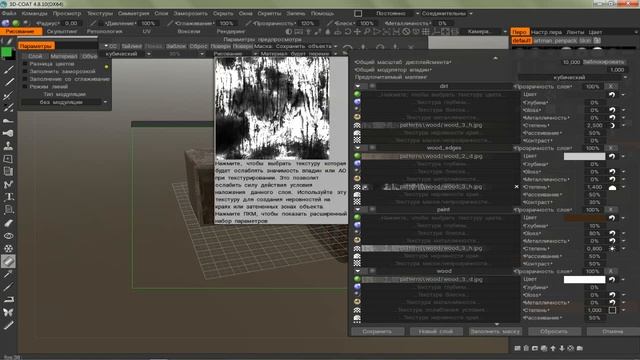This screenshot has width=640, height=360.
Task: Toggle Заполнить заморозкой checkbox
Action: coord(25,71)
